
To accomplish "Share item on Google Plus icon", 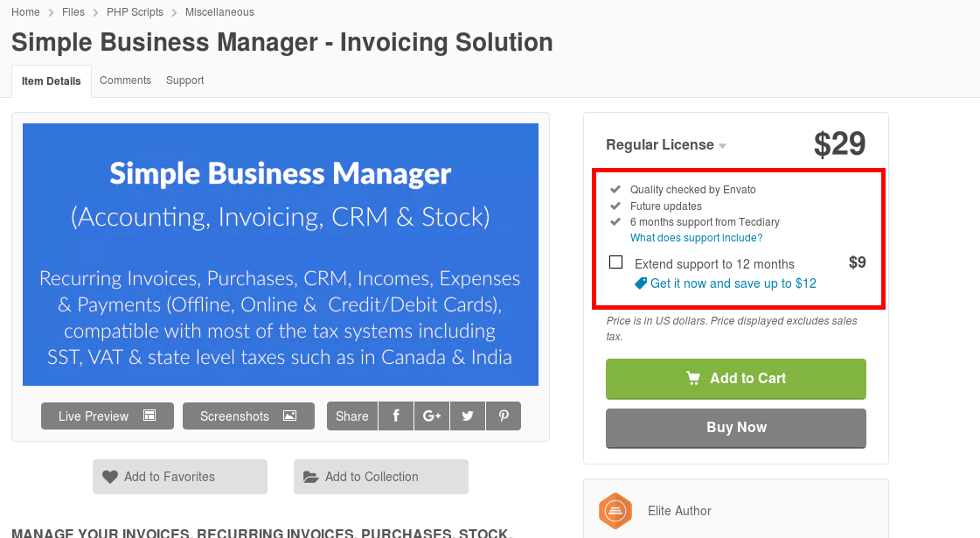I will point(432,416).
